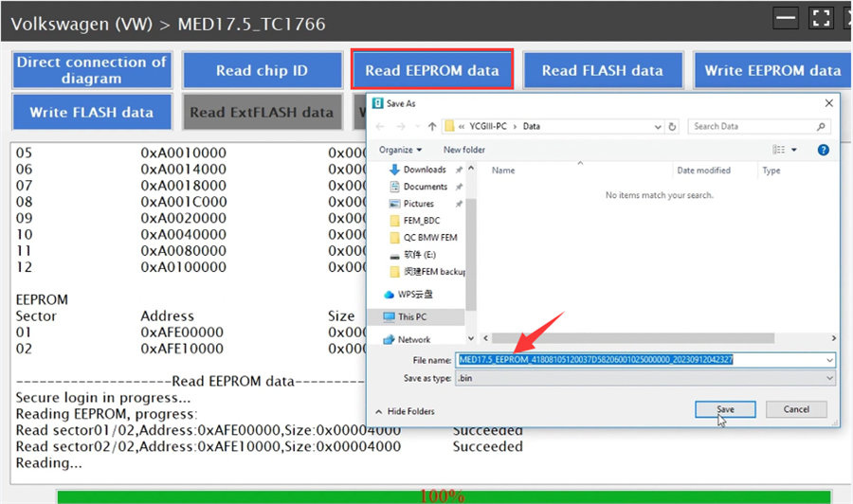Open the view options dropdown arrow
Image resolution: width=853 pixels, height=504 pixels.
coord(793,150)
